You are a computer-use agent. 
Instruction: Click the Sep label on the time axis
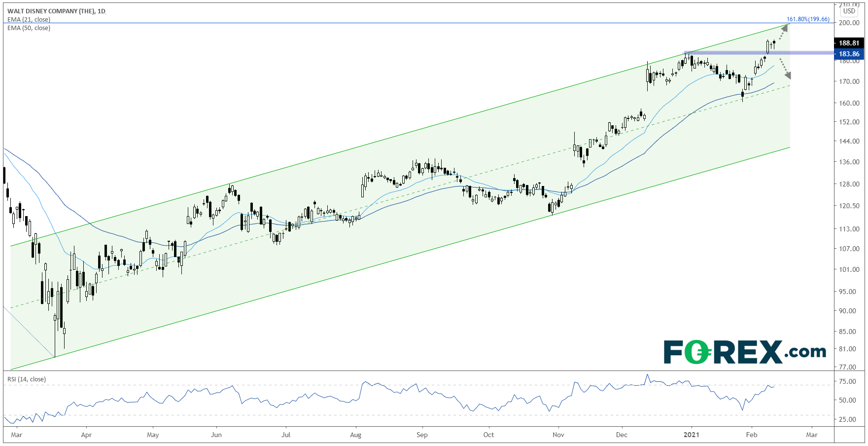422,435
